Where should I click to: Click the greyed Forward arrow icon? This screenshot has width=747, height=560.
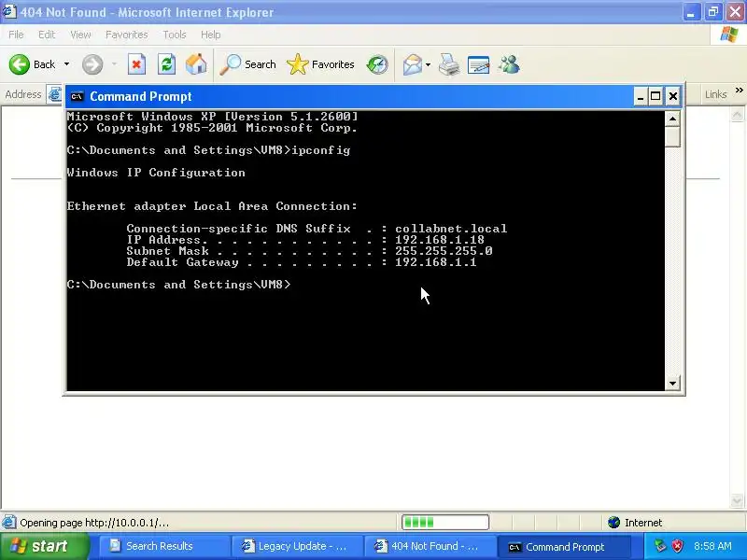pos(92,64)
